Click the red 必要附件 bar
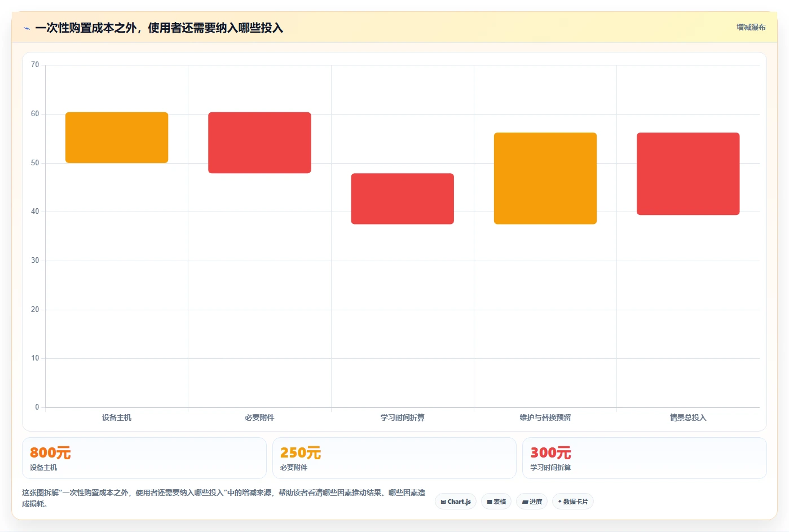The height and width of the screenshot is (532, 789). [259, 143]
